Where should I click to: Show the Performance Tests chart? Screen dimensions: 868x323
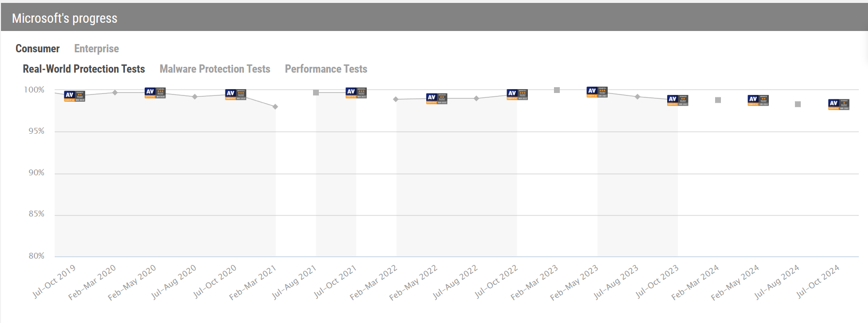coord(326,69)
